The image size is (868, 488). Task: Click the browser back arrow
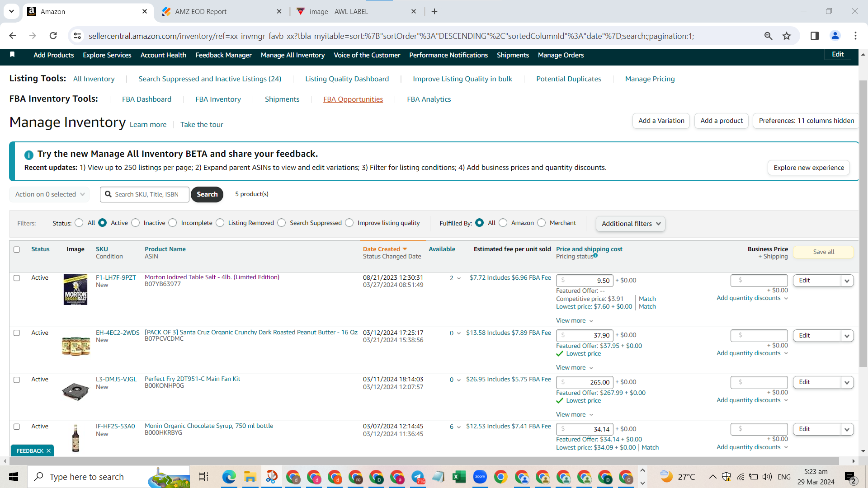(x=13, y=36)
